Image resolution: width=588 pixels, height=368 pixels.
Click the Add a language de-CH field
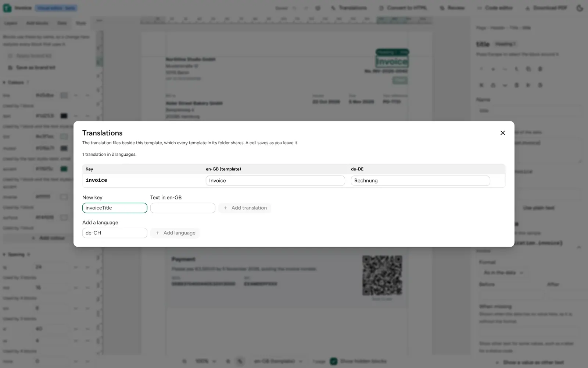click(115, 233)
